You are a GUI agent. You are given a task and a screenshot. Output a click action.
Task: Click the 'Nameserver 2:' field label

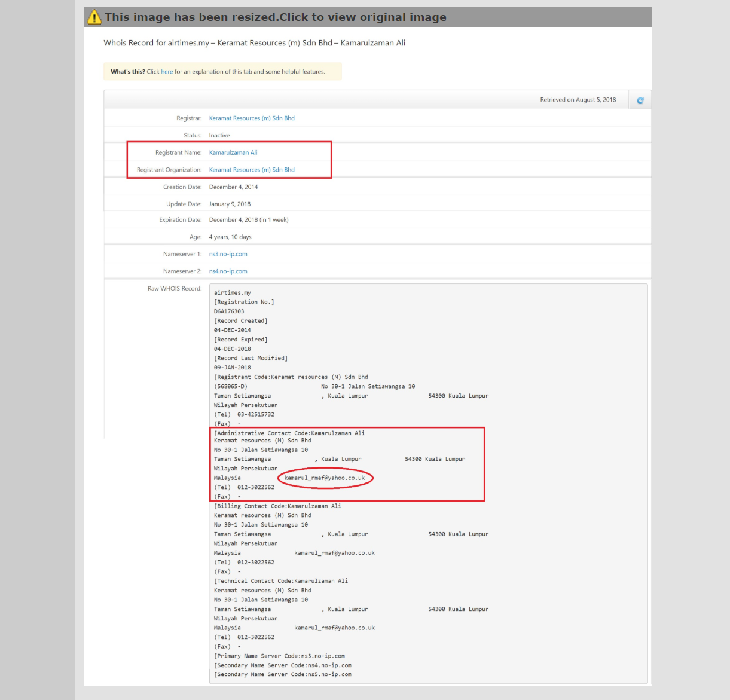pyautogui.click(x=182, y=271)
